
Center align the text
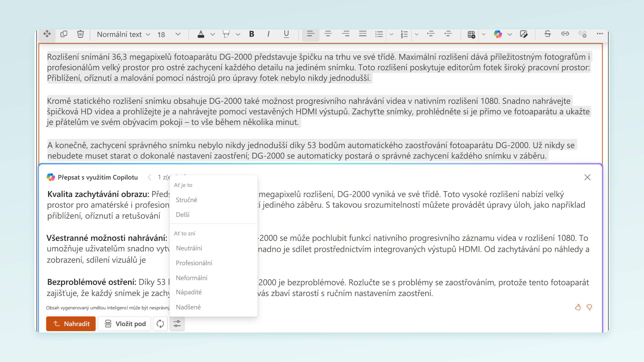[328, 34]
